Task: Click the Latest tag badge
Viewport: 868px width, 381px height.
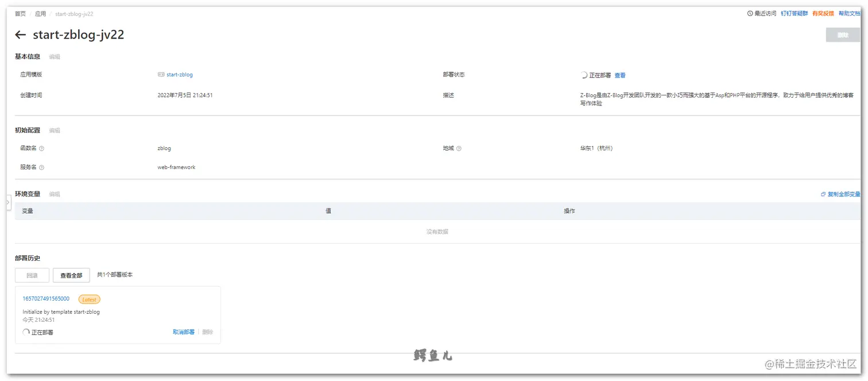Action: [x=90, y=299]
